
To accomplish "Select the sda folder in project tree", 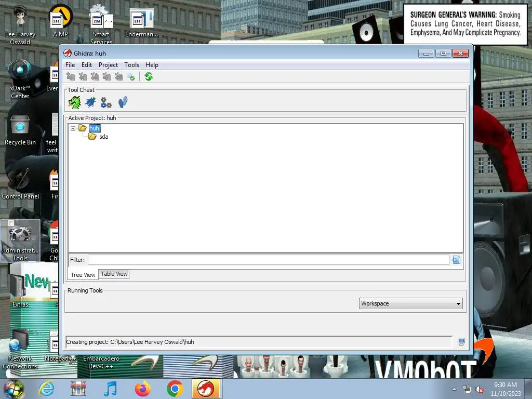I will pos(103,137).
